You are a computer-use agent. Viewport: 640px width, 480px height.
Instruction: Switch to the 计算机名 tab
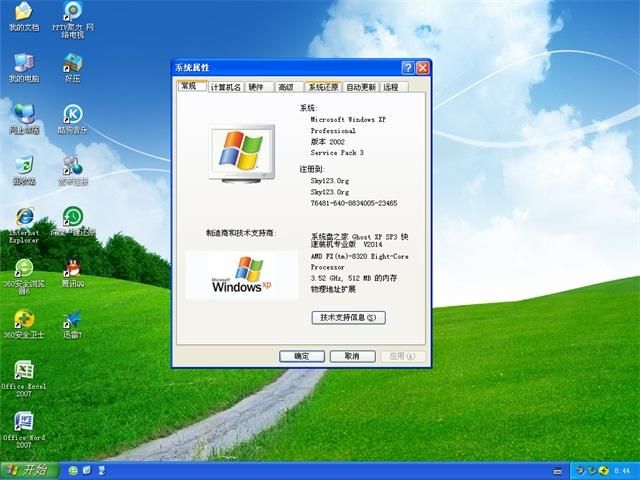point(226,87)
